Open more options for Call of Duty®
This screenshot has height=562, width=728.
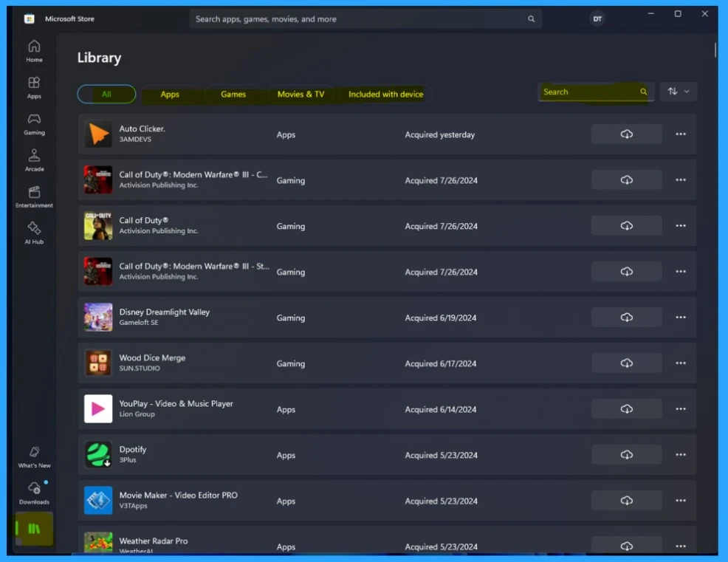click(681, 226)
